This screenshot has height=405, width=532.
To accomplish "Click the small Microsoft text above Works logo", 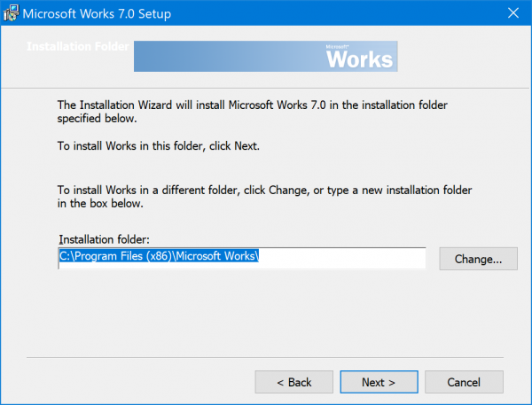I will 338,45.
